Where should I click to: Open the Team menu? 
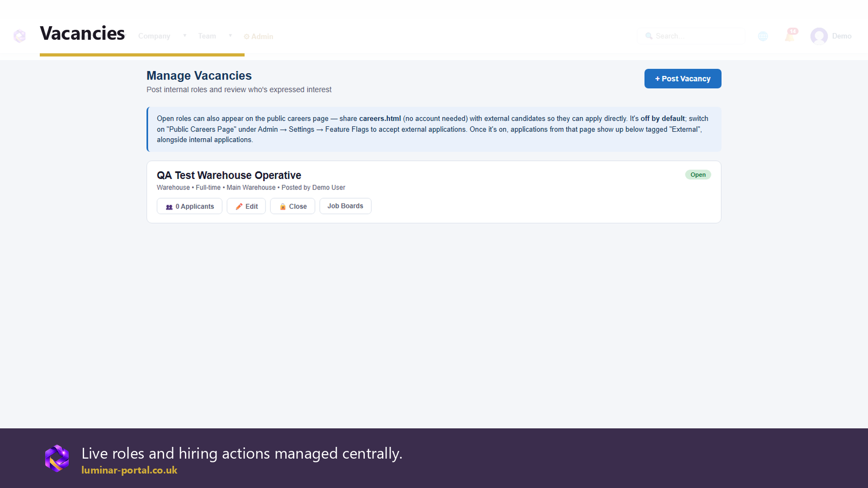point(207,36)
